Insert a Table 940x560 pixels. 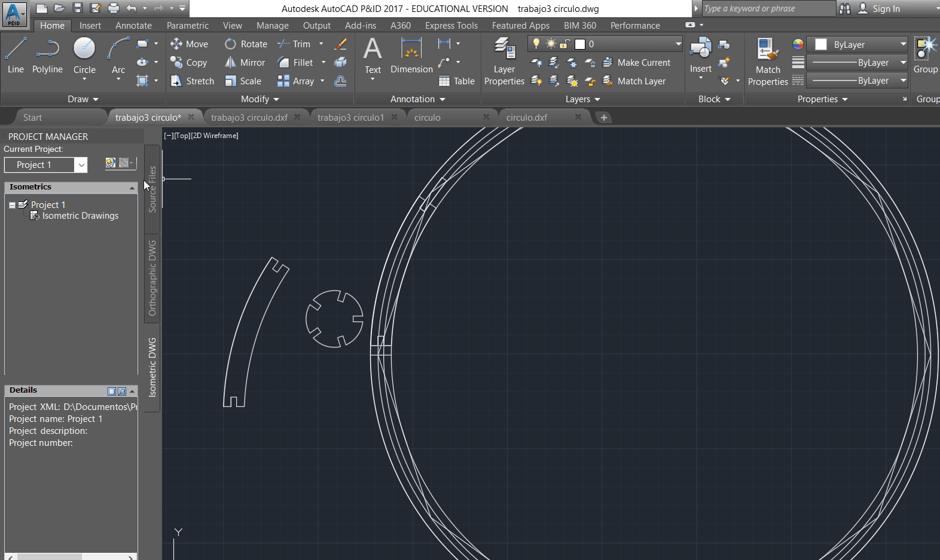pyautogui.click(x=456, y=81)
